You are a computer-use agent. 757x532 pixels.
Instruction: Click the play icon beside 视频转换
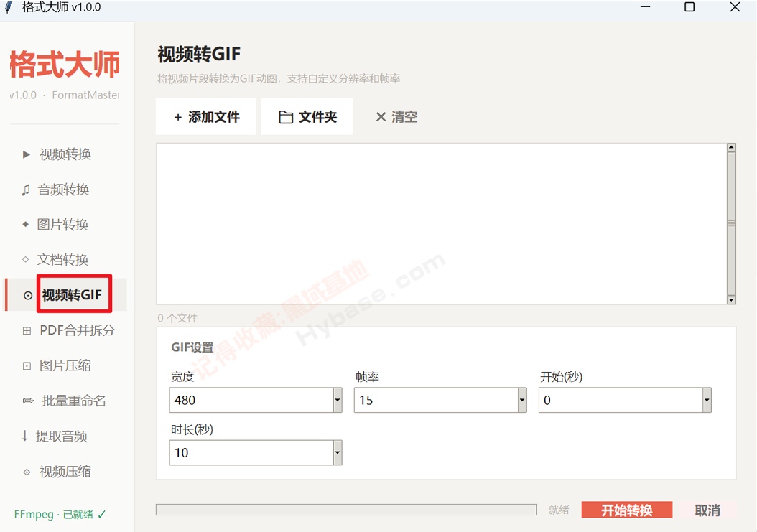(27, 154)
